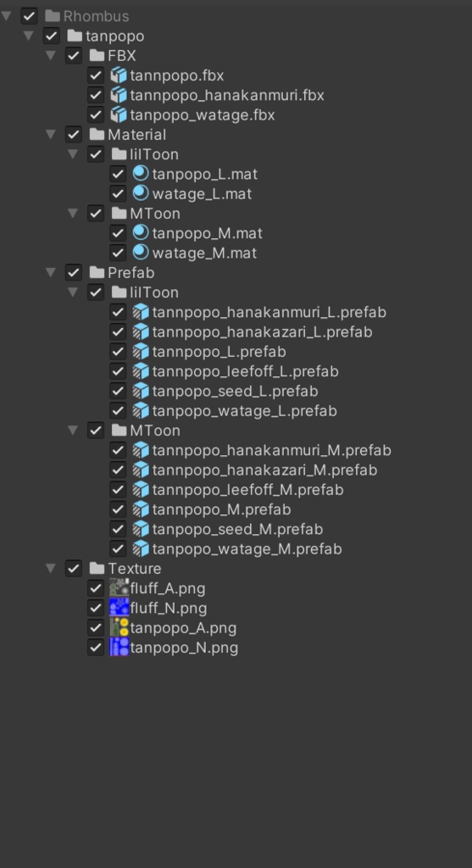
Task: Collapse the Material folder tree arrow
Action: (x=51, y=135)
